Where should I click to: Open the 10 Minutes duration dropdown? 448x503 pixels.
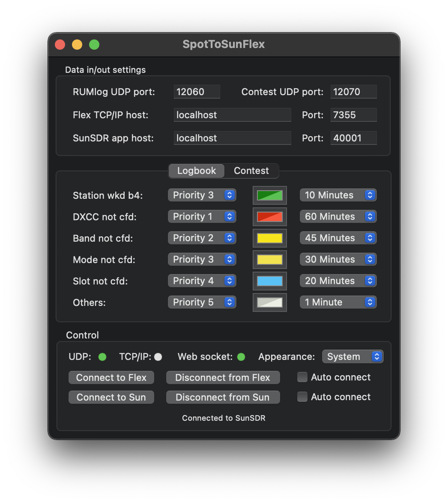point(338,195)
